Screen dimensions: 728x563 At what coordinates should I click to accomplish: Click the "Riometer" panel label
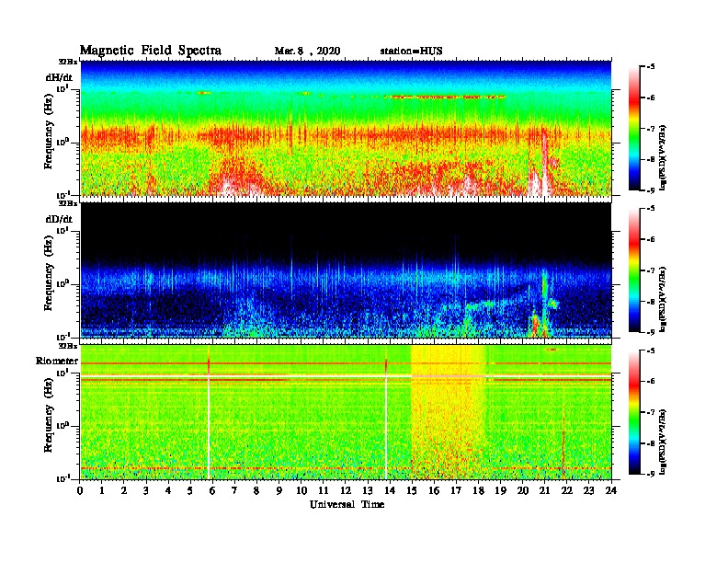pos(57,361)
